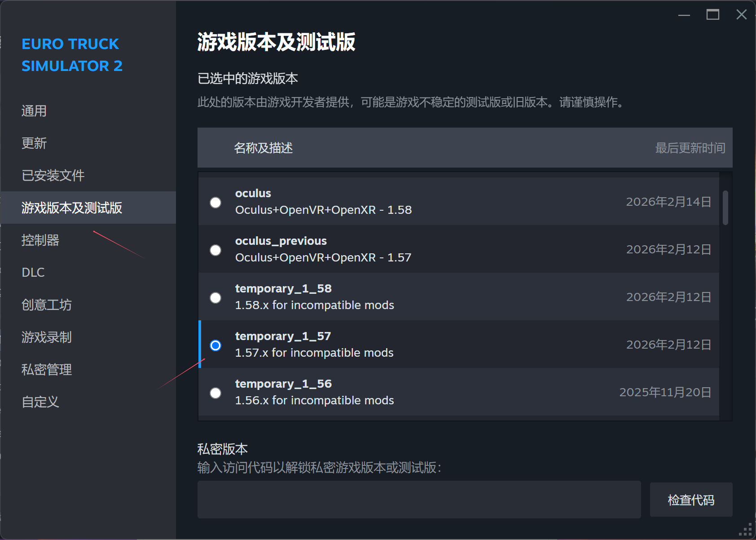Open the 自定义 section
The width and height of the screenshot is (756, 540).
(x=40, y=402)
